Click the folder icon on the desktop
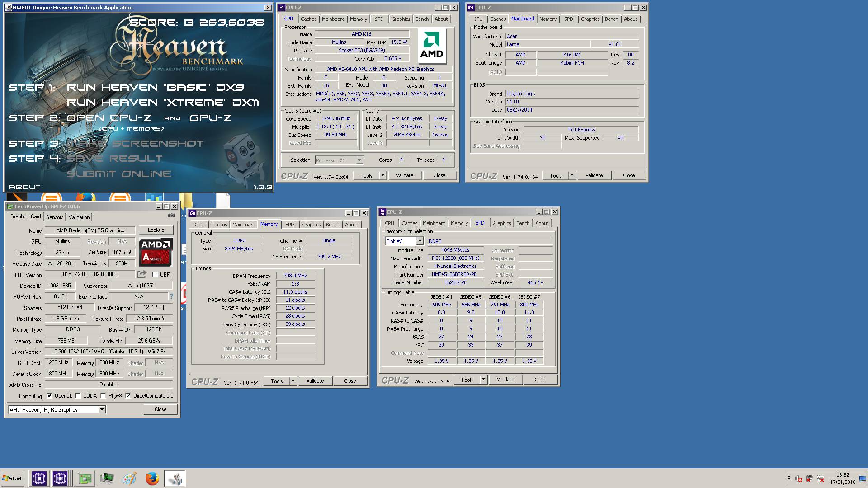 pyautogui.click(x=186, y=200)
